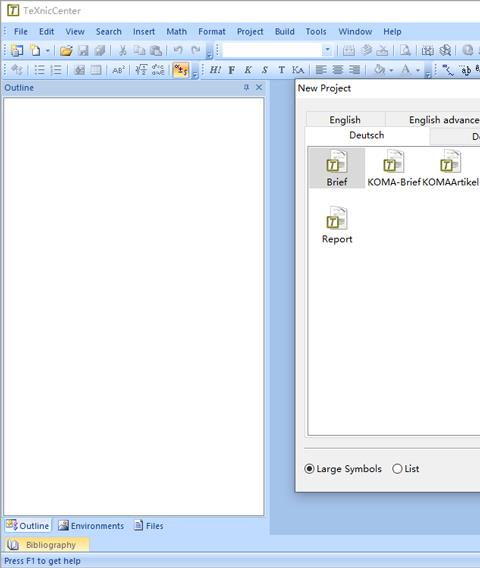480x568 pixels.
Task: Close the Outline panel
Action: tap(259, 87)
